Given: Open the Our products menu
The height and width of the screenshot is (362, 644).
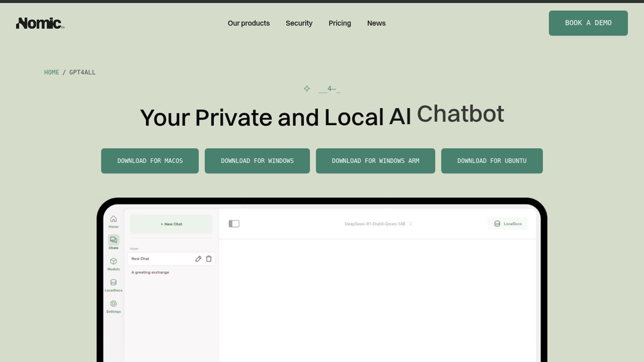Looking at the screenshot, I should pyautogui.click(x=249, y=23).
